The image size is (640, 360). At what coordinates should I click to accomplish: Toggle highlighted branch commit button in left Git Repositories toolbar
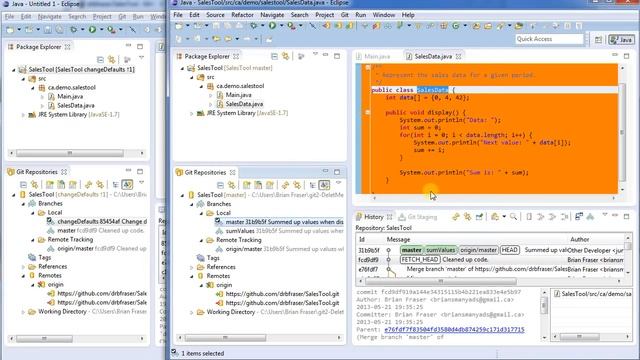(x=127, y=184)
